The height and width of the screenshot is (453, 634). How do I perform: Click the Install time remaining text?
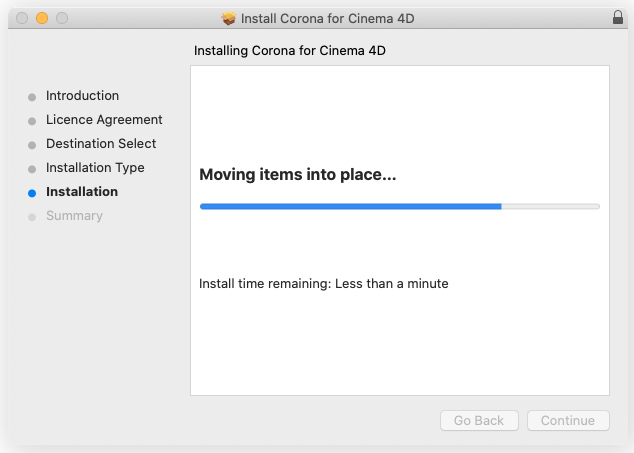[323, 284]
